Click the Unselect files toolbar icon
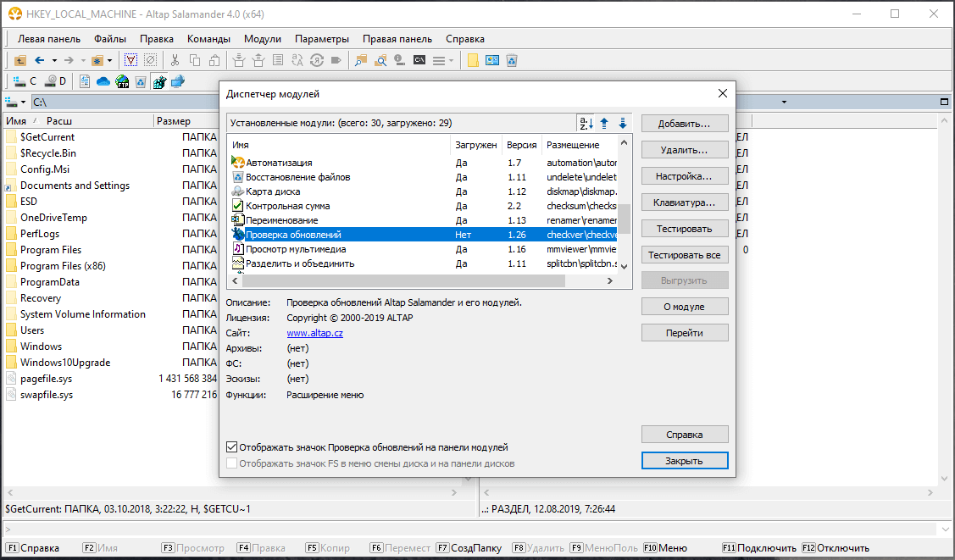The image size is (955, 560). click(x=151, y=60)
